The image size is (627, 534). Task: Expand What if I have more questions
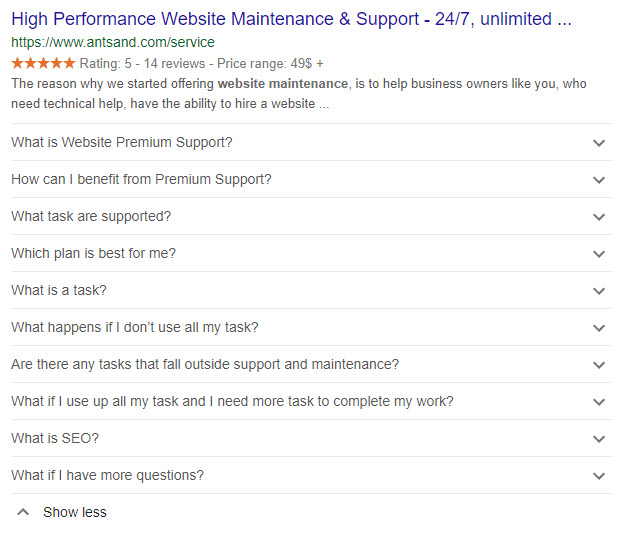point(107,475)
